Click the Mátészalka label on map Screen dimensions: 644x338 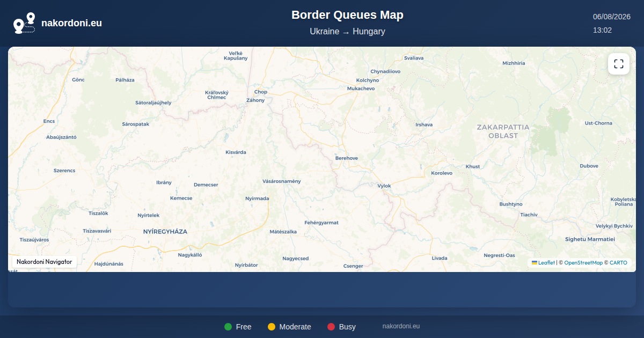click(x=283, y=232)
